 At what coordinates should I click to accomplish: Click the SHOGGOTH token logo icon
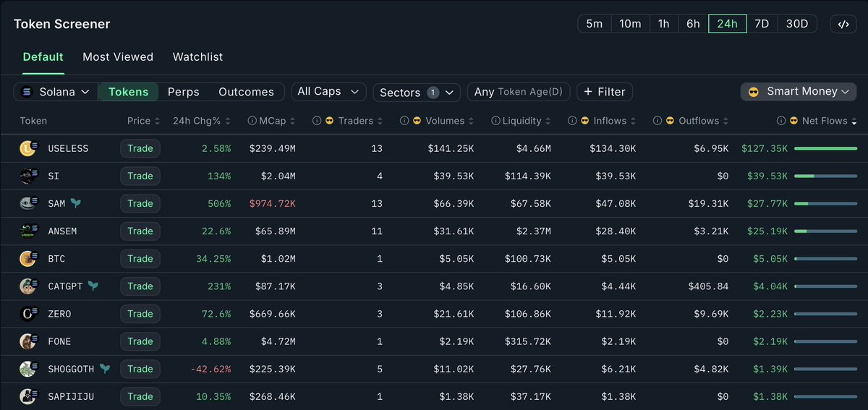coord(27,368)
